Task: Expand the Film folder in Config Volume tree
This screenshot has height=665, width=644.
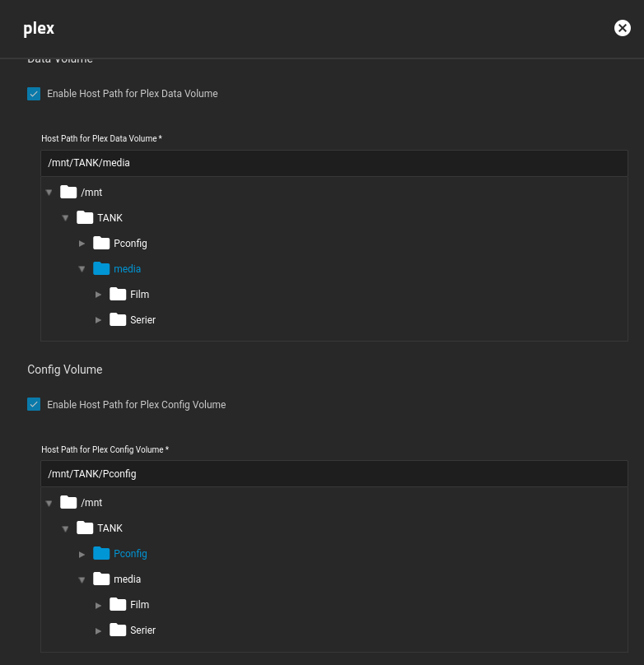Action: (x=98, y=605)
